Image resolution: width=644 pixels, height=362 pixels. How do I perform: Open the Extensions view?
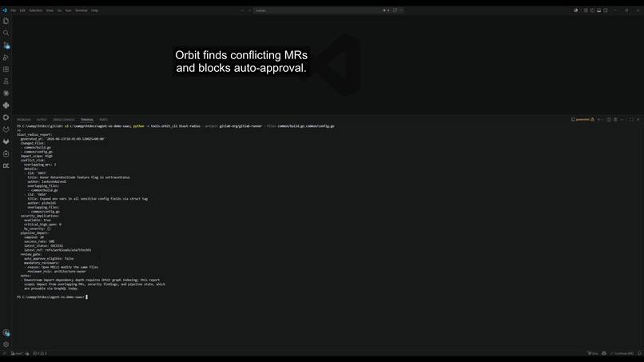coord(6,70)
